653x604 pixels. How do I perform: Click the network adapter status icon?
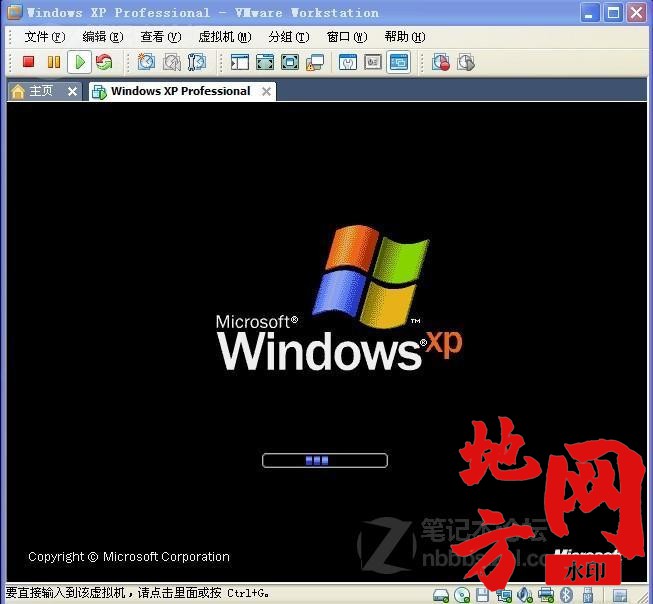click(504, 595)
